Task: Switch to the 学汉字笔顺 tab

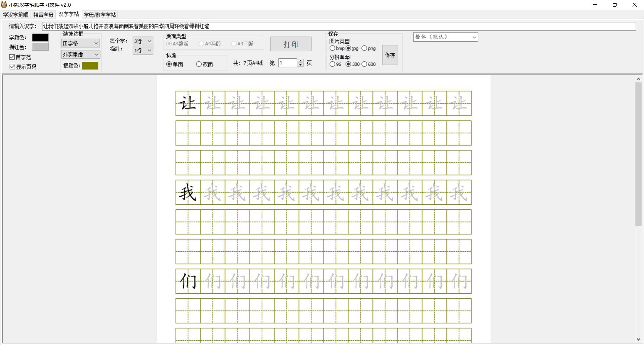Action: click(16, 15)
